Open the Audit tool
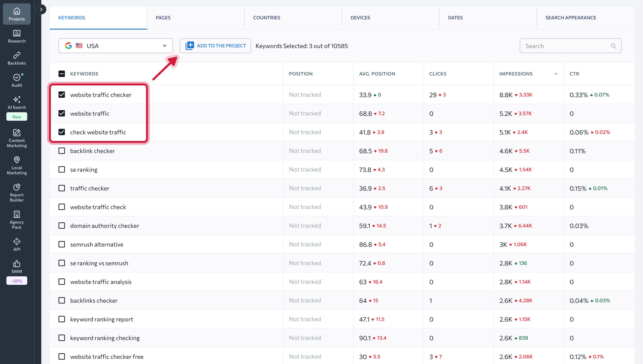Viewport: 643px width, 364px height. pos(16,80)
